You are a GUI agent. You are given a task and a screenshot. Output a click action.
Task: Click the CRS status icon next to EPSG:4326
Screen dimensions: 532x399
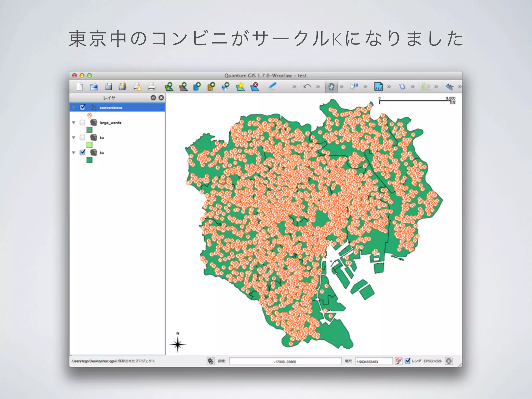click(449, 361)
